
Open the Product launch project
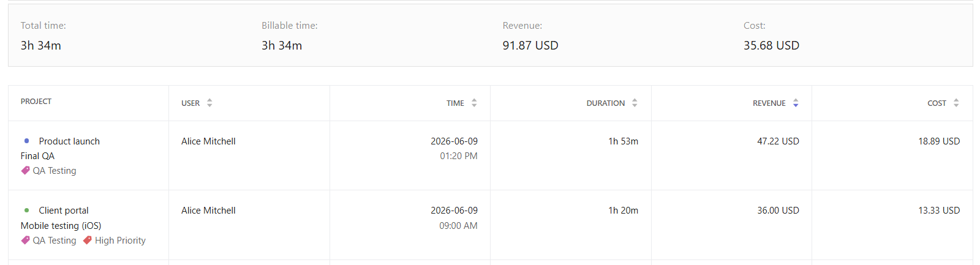tap(69, 141)
